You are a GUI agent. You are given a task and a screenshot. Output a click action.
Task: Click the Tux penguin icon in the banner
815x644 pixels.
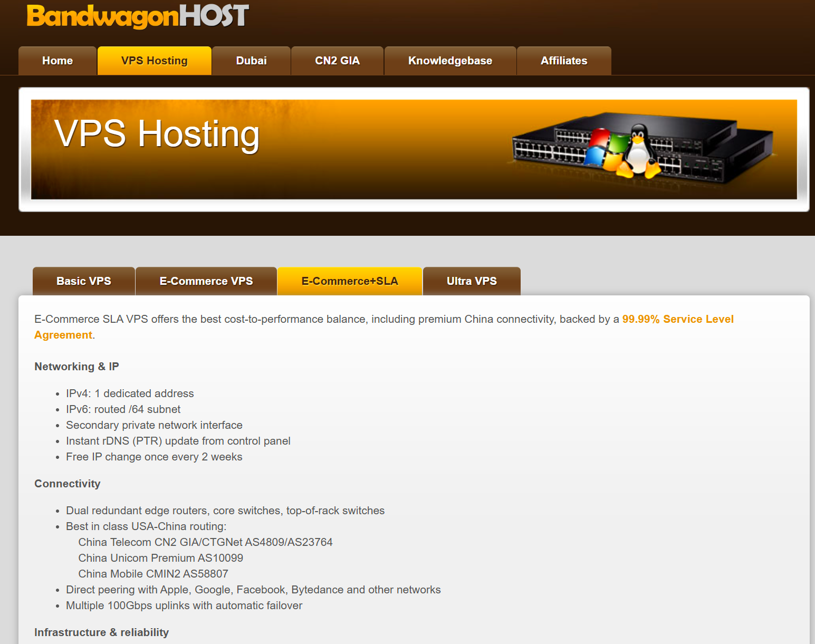pyautogui.click(x=639, y=151)
